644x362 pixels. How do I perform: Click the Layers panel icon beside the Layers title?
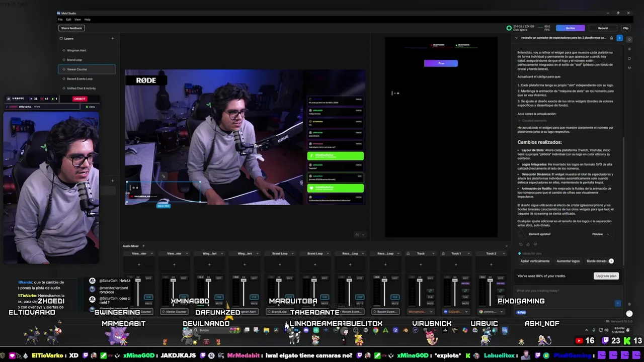click(61, 38)
